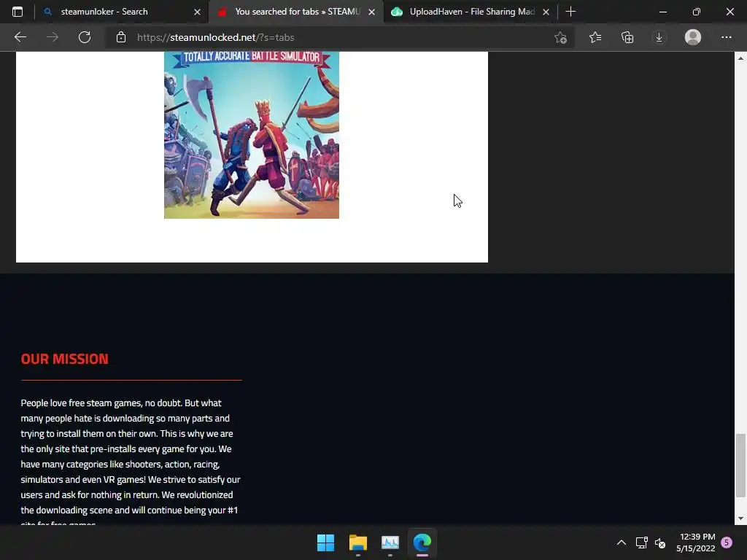The image size is (747, 560).
Task: Close the You searched for tabs tab
Action: pos(371,12)
